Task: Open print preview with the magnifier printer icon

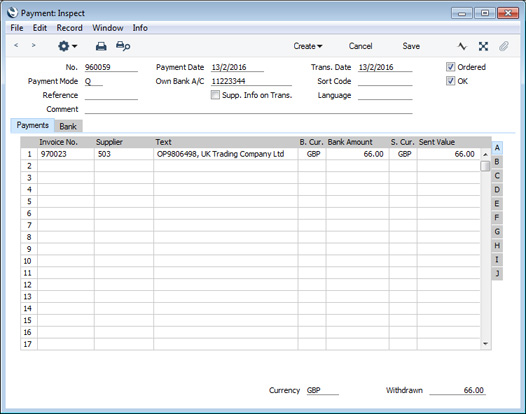Action: (x=123, y=46)
